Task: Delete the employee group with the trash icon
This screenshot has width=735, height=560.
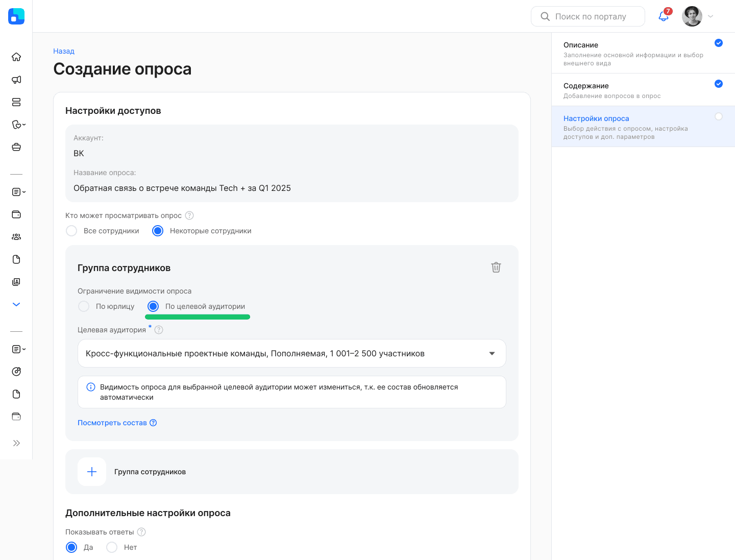Action: click(x=496, y=267)
